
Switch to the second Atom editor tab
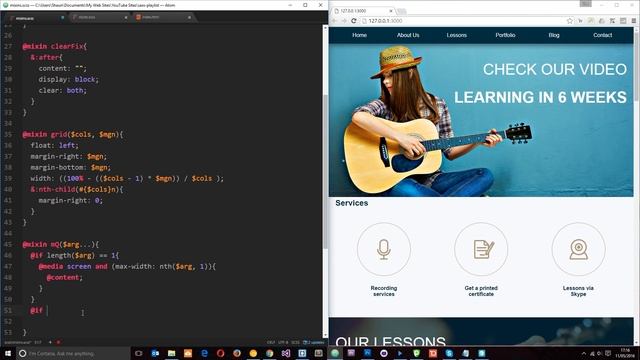coord(99,18)
